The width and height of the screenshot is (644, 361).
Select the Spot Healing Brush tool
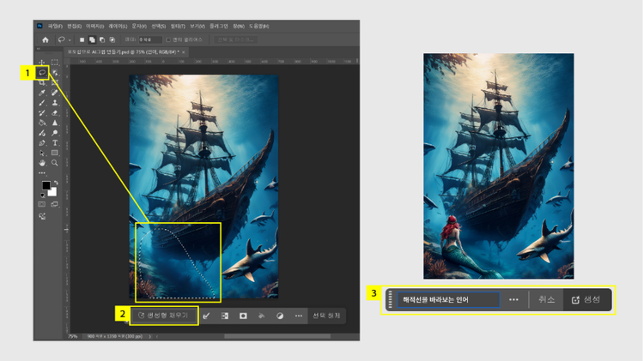[55, 93]
